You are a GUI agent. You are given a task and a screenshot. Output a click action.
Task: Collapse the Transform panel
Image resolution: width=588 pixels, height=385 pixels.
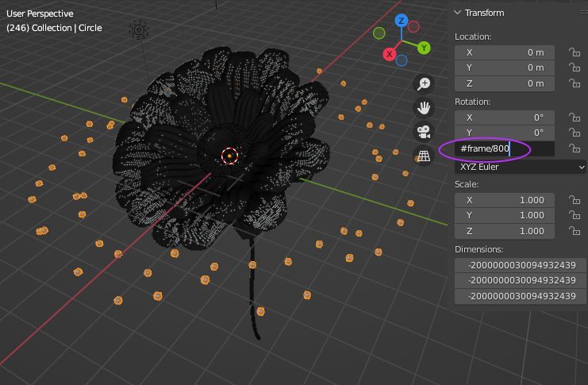pos(458,13)
